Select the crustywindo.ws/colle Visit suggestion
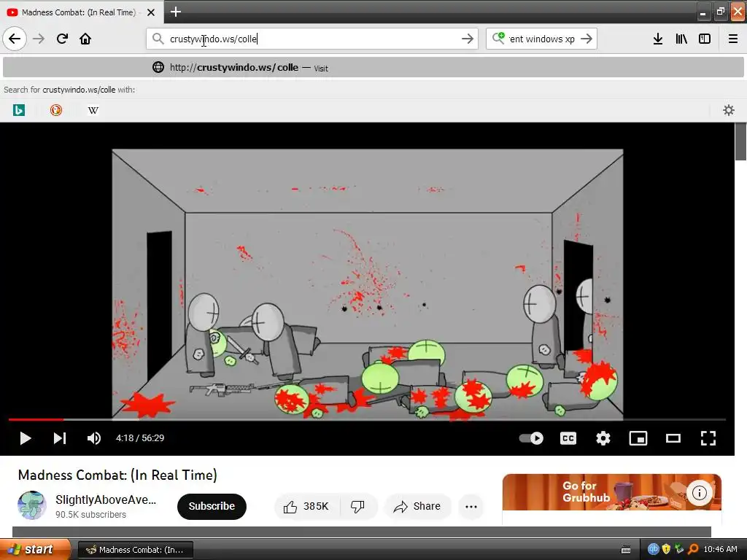 point(373,68)
